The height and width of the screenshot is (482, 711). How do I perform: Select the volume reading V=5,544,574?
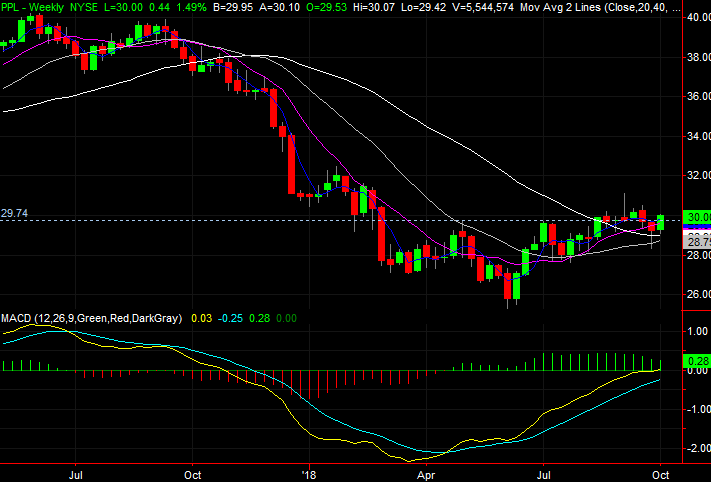point(483,7)
